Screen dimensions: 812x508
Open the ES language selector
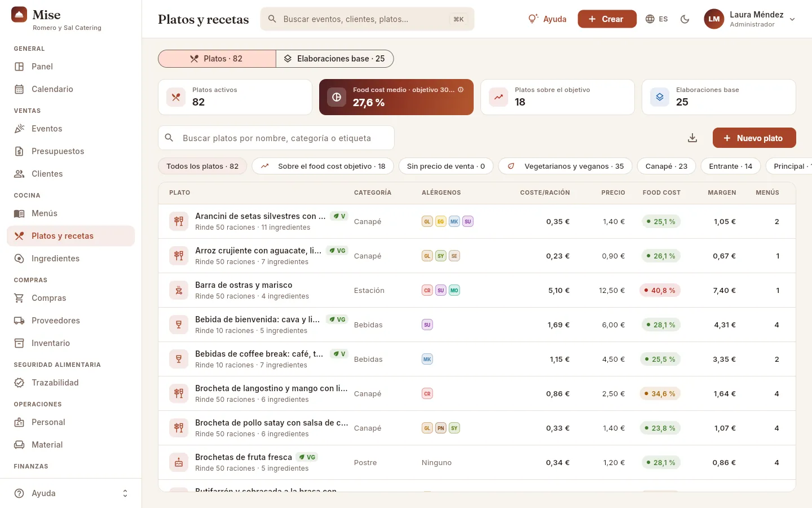click(x=656, y=19)
